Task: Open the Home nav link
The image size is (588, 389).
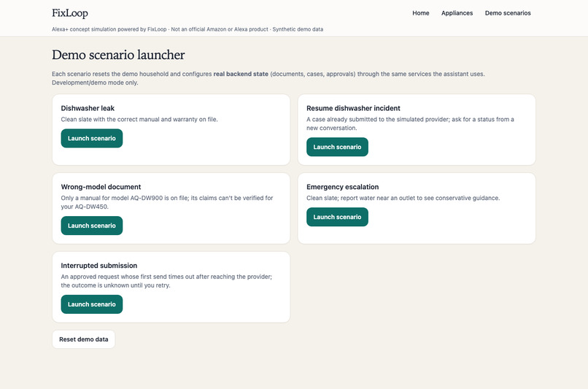Action: pos(421,13)
